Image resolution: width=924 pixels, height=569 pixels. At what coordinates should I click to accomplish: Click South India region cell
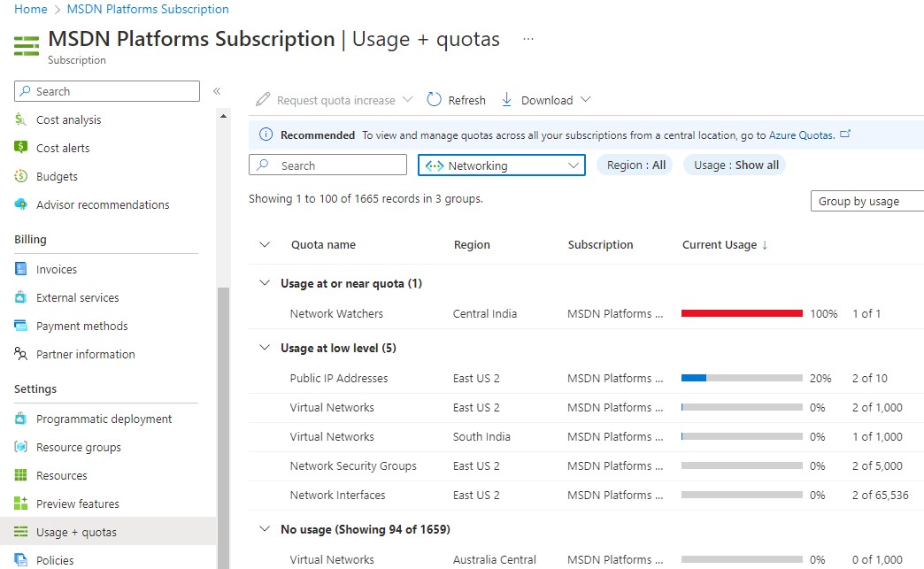[x=481, y=436]
